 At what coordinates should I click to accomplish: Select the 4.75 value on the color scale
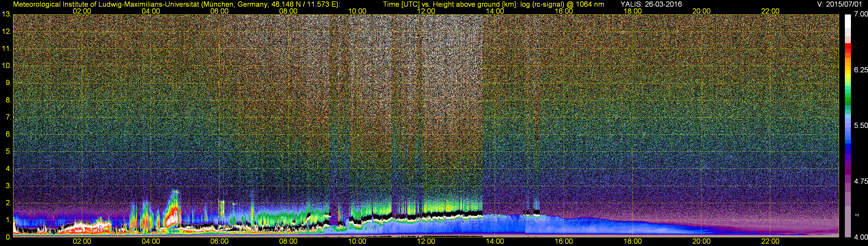(x=860, y=181)
